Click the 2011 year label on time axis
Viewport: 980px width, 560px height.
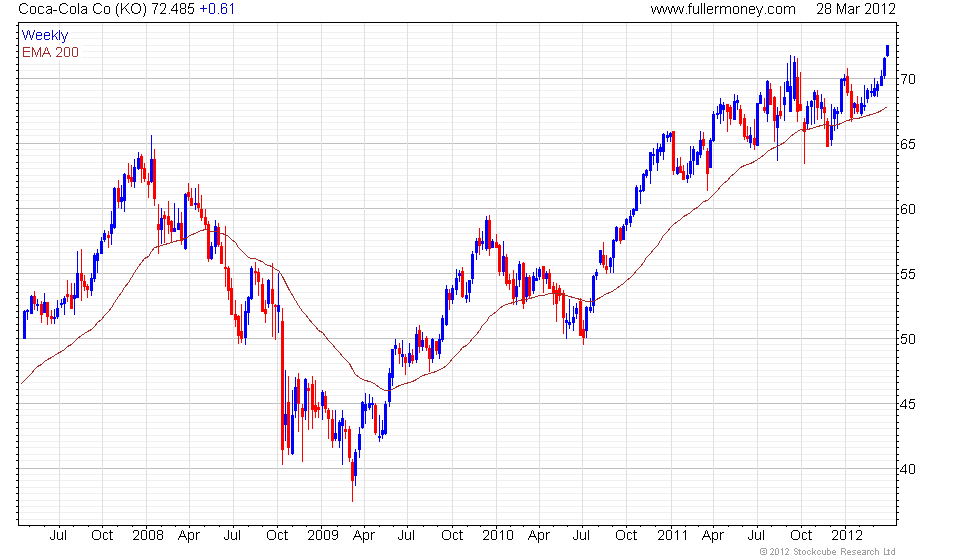672,536
